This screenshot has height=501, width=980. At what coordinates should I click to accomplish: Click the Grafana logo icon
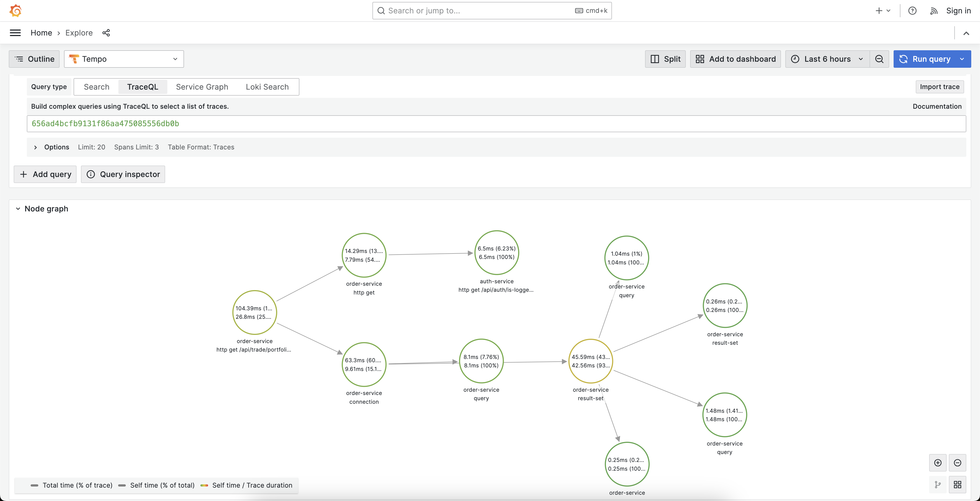[16, 11]
